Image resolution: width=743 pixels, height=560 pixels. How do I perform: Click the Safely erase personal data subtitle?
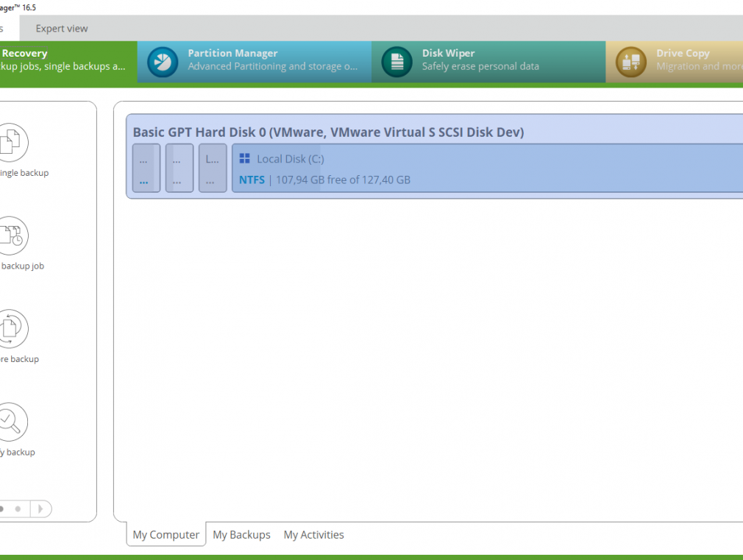click(480, 66)
